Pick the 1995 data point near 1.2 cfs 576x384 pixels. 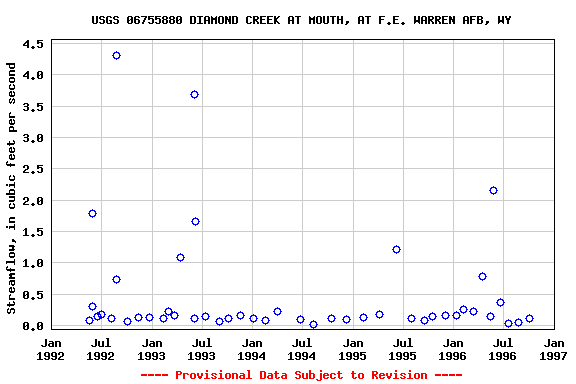coord(396,250)
